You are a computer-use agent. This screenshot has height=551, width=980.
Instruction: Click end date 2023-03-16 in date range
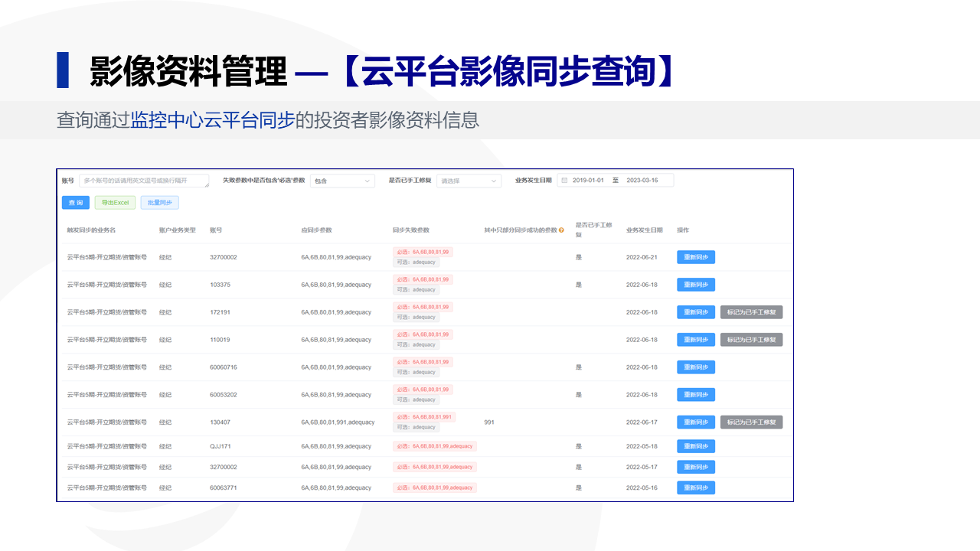click(642, 181)
